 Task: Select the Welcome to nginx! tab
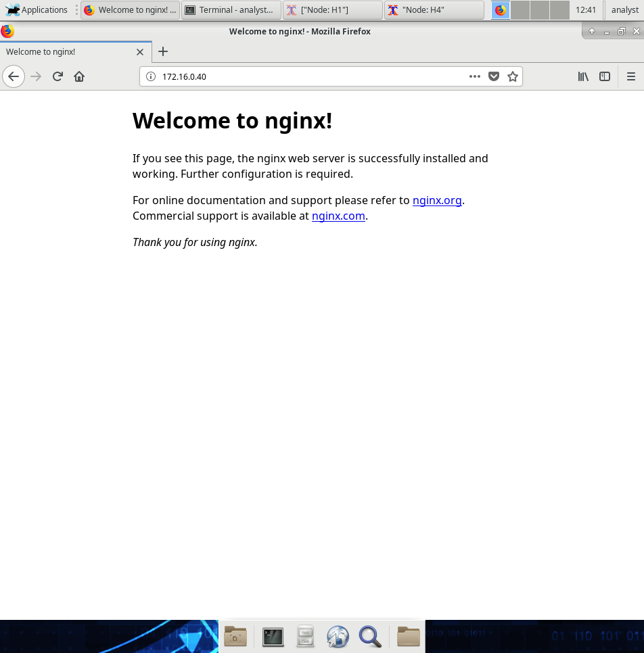76,52
